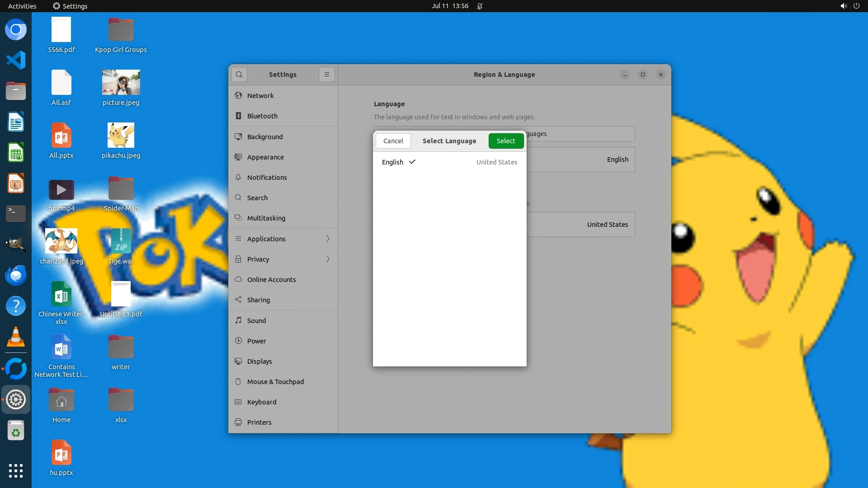
Task: Open the pikachu.jpeg desktop thumbnail
Action: pyautogui.click(x=121, y=135)
